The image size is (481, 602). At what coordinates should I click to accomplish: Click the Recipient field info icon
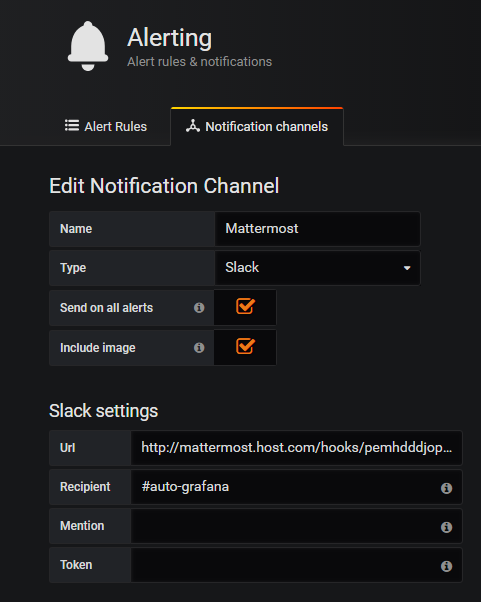(x=446, y=488)
